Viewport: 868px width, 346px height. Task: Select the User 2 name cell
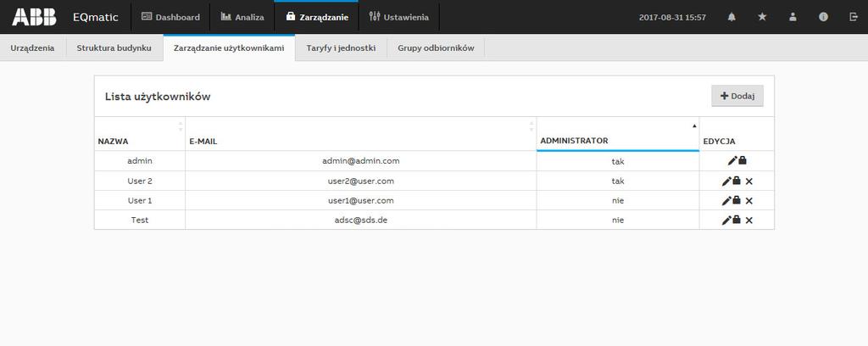140,181
